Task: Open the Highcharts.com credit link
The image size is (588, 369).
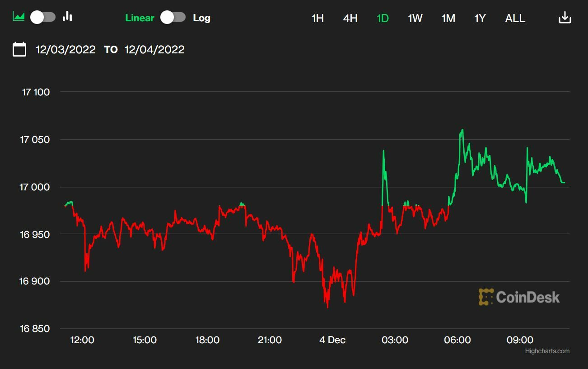Action: coord(547,351)
